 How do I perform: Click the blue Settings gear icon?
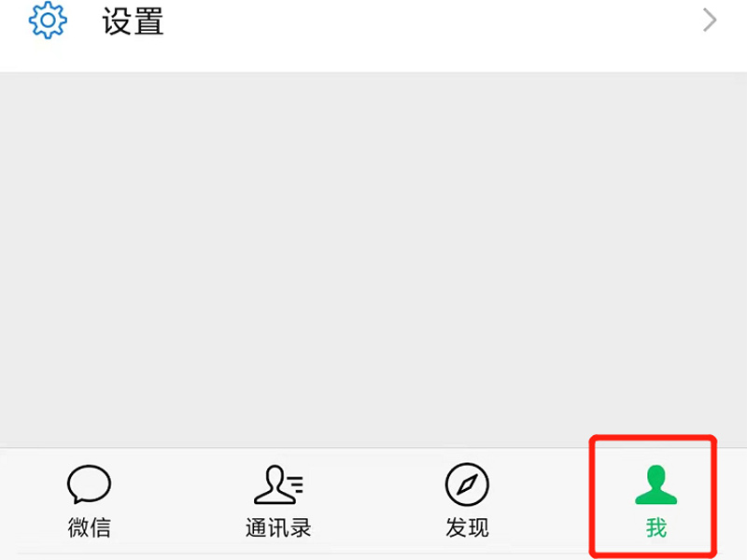coord(48,20)
